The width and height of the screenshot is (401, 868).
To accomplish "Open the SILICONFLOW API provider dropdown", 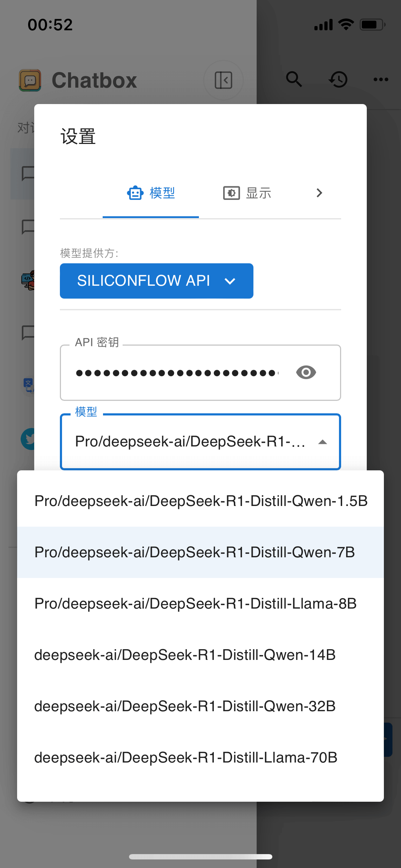I will [156, 281].
